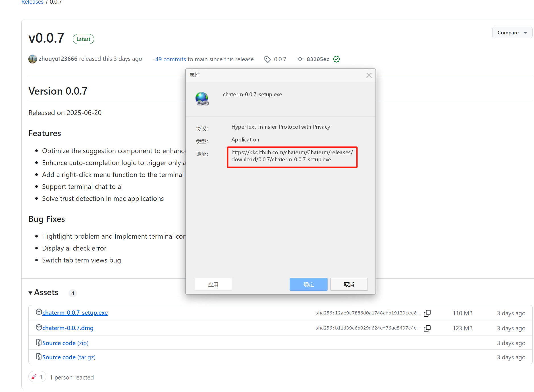Click the v0.0.7 release title
The image size is (534, 392).
[46, 38]
